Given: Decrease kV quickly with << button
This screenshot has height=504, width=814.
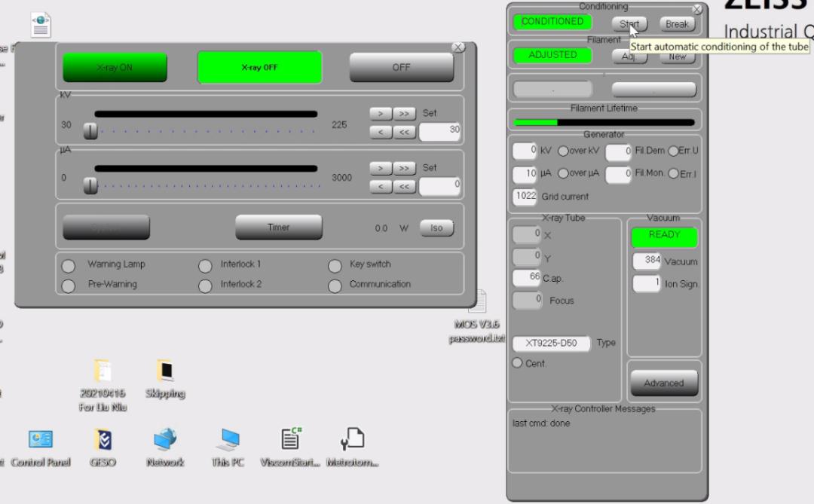Looking at the screenshot, I should click(x=404, y=132).
